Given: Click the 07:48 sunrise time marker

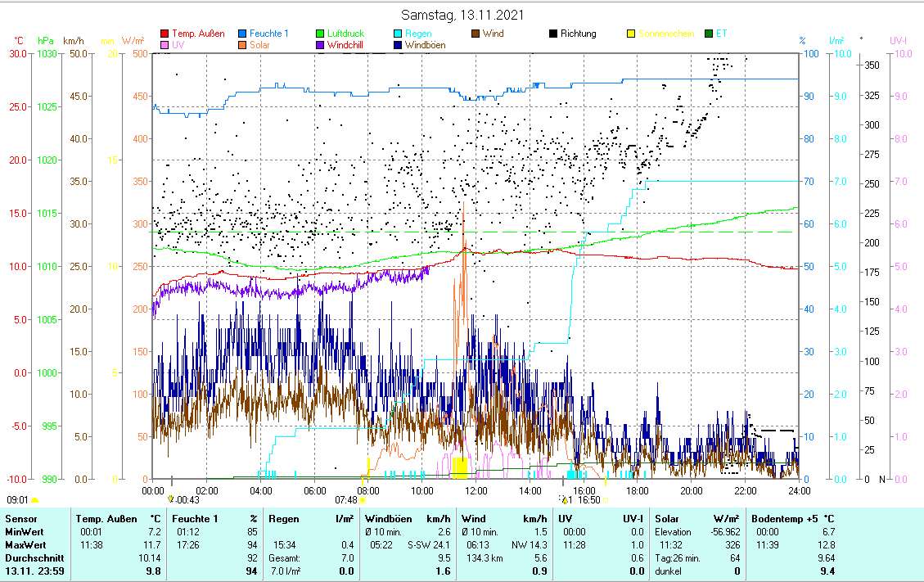Looking at the screenshot, I should (347, 499).
